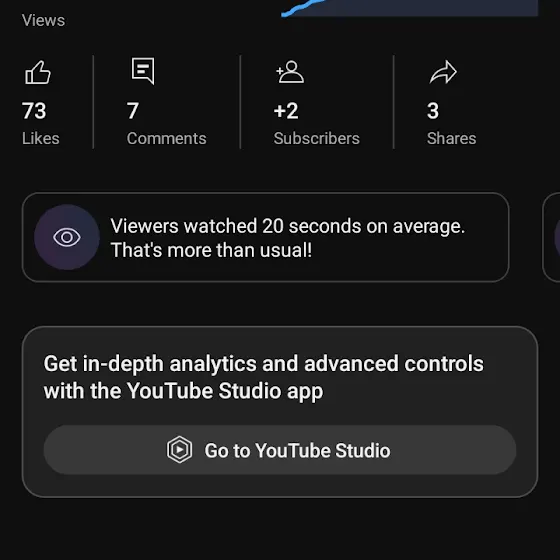Tap the eye icon in the insight card
The width and height of the screenshot is (560, 560).
(67, 237)
